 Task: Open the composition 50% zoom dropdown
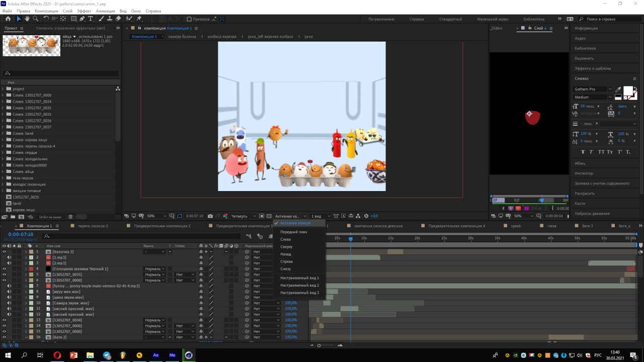point(155,216)
